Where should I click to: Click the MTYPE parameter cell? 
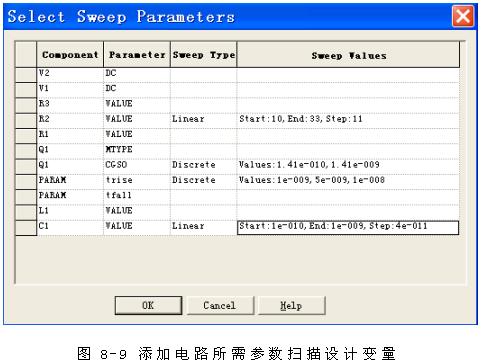pos(137,150)
